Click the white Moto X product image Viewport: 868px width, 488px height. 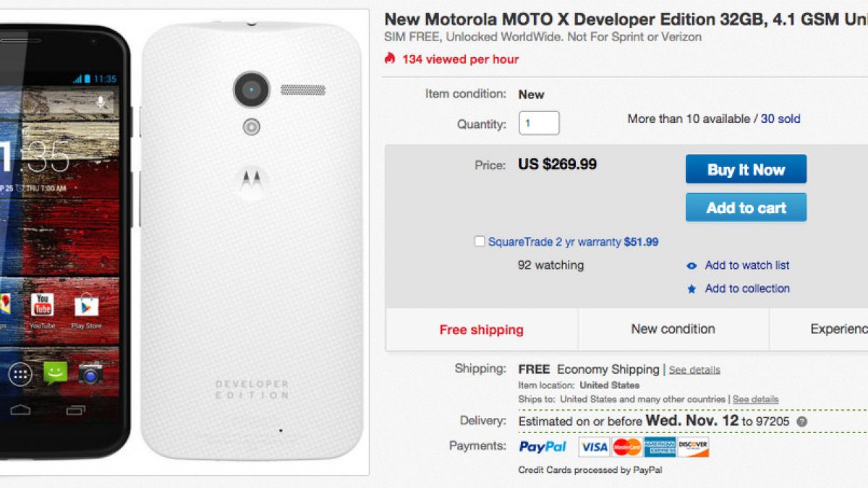click(x=251, y=239)
